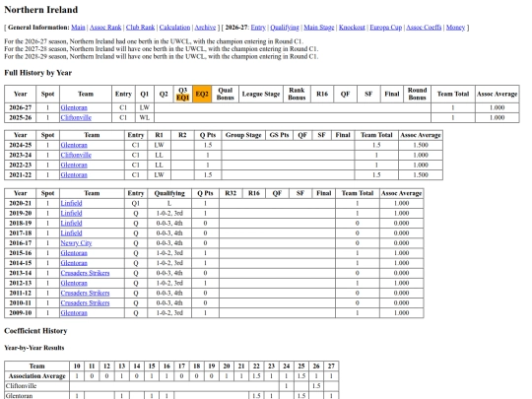
Task: Open Cliftonville in the 2025-26 row
Action: pos(76,118)
